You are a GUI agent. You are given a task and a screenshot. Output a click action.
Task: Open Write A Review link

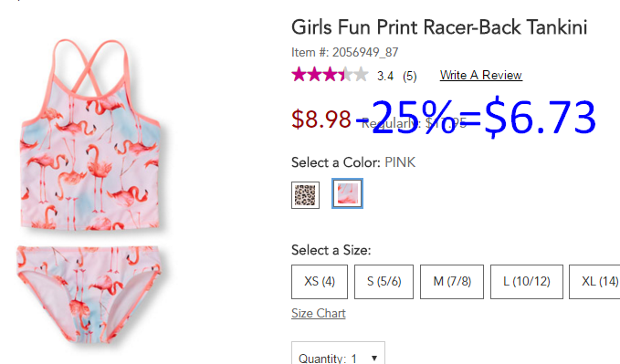tap(481, 75)
